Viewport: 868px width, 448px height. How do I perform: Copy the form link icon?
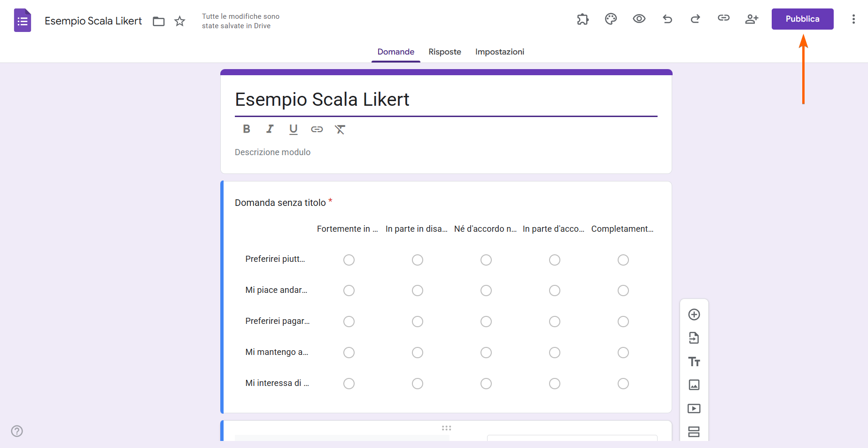(x=723, y=19)
